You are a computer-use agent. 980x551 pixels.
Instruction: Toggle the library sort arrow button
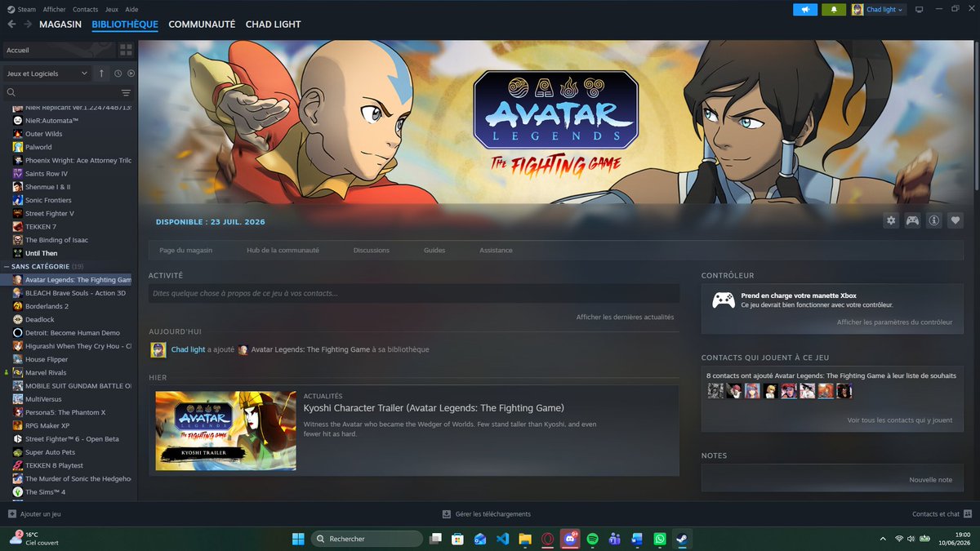coord(101,73)
